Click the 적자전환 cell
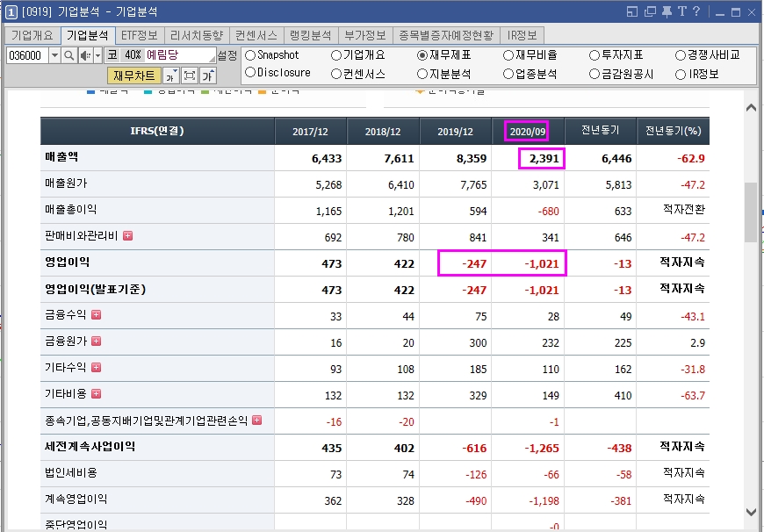This screenshot has height=532, width=764. (x=684, y=210)
